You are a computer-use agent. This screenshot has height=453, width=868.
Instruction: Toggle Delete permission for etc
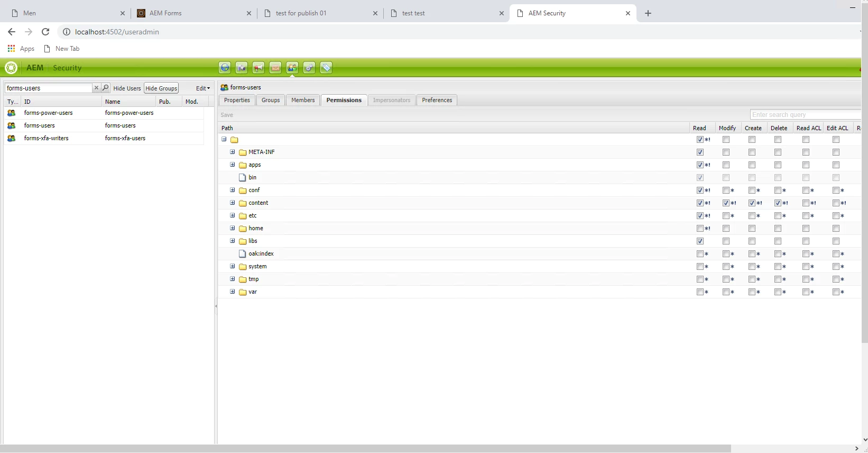[778, 216]
